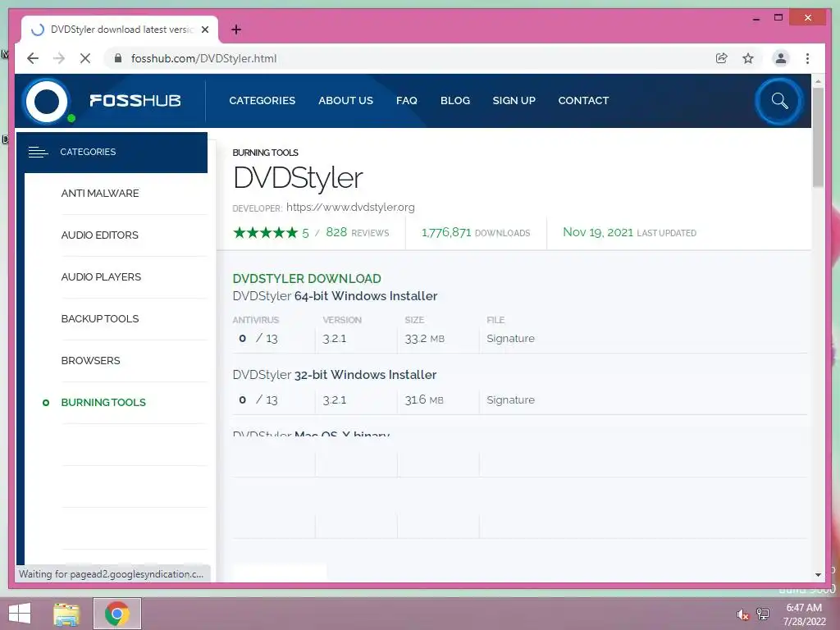Viewport: 840px width, 630px height.
Task: Select BROWSERS category
Action: point(90,361)
